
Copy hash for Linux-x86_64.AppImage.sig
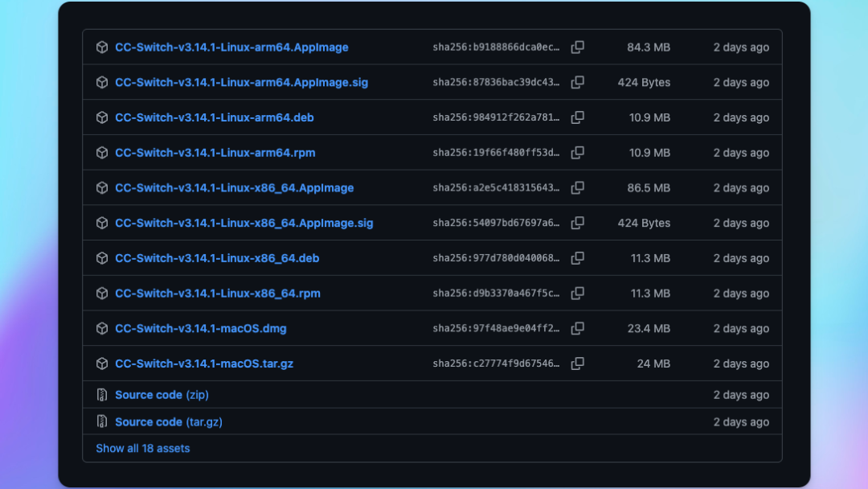click(x=577, y=223)
